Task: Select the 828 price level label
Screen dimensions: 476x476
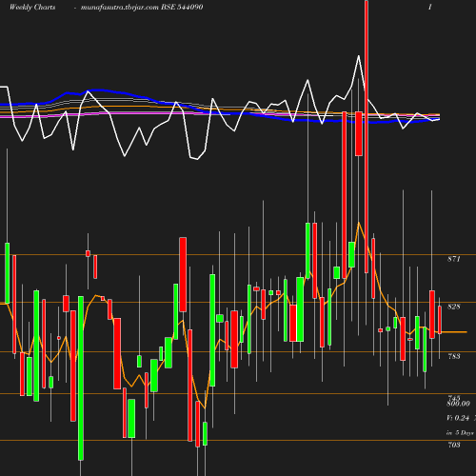Action: [x=454, y=307]
